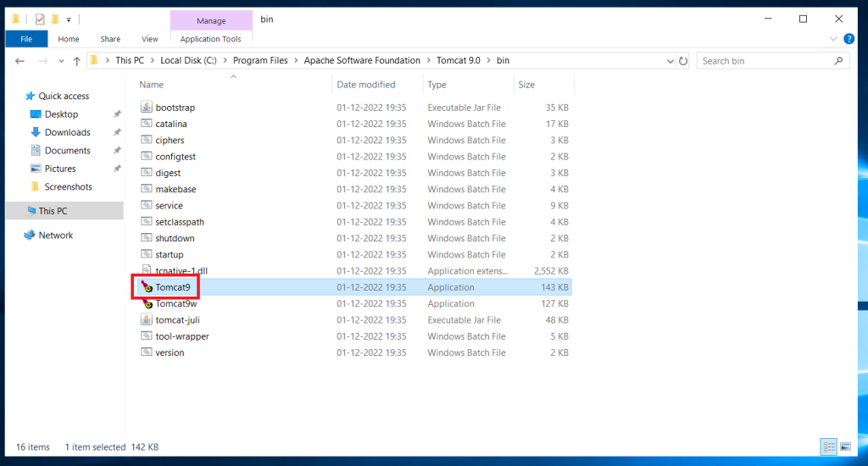Click the startup batch file icon
The width and height of the screenshot is (868, 466).
146,254
